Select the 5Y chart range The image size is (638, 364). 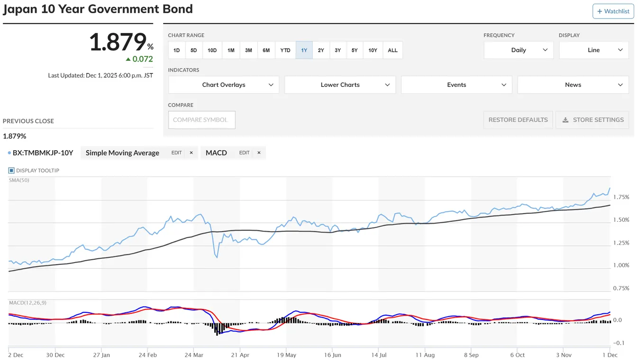pos(355,50)
